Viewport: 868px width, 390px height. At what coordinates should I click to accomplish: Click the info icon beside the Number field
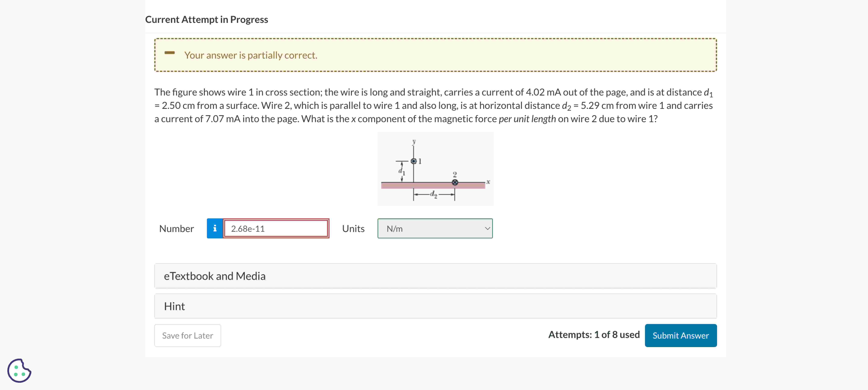[x=215, y=229]
